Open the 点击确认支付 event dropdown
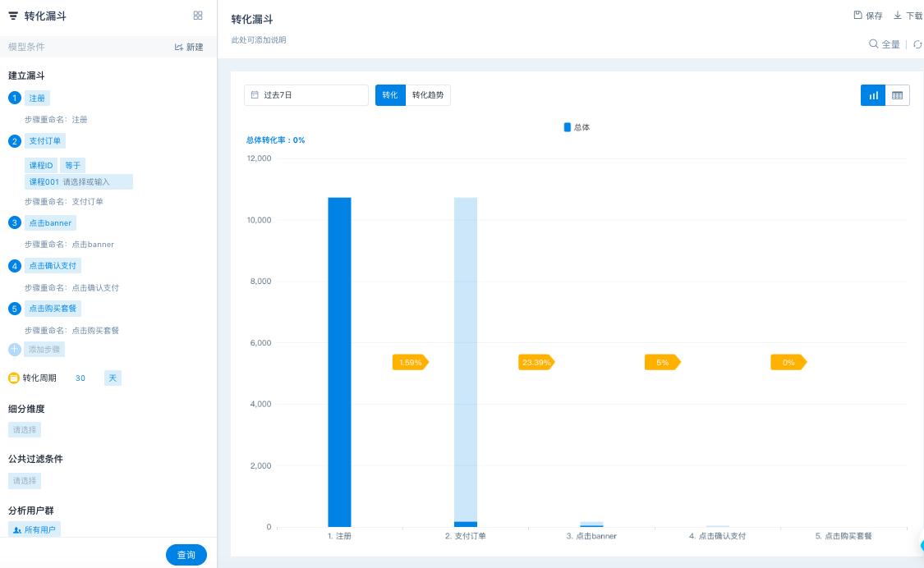The image size is (924, 568). 53,266
